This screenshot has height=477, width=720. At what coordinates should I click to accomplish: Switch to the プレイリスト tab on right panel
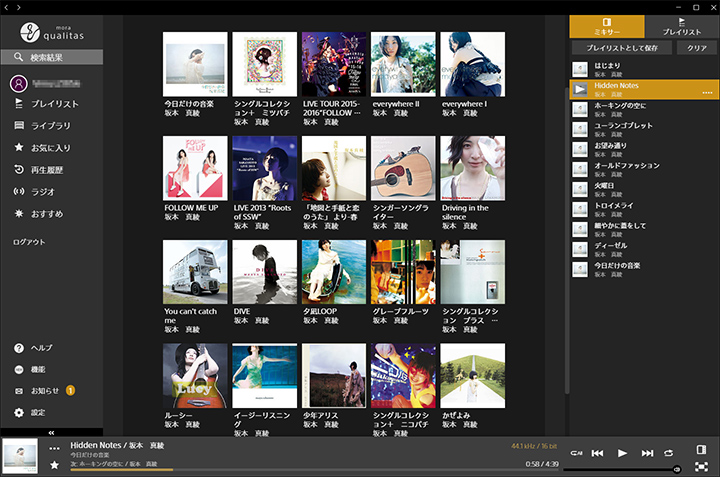[682, 27]
